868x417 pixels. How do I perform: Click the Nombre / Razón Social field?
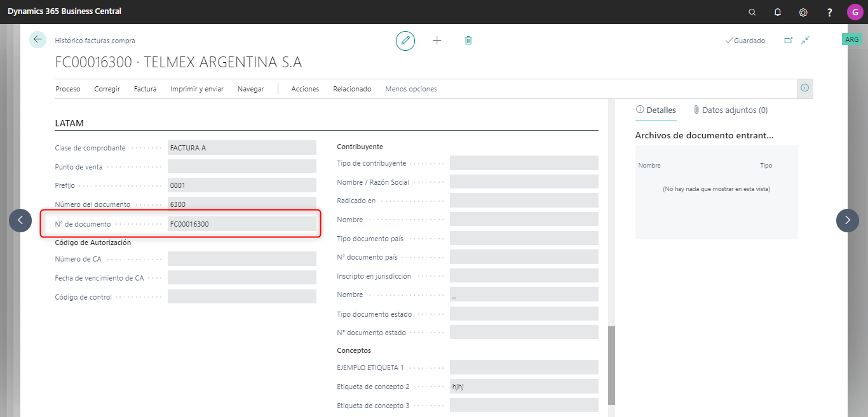(x=524, y=182)
